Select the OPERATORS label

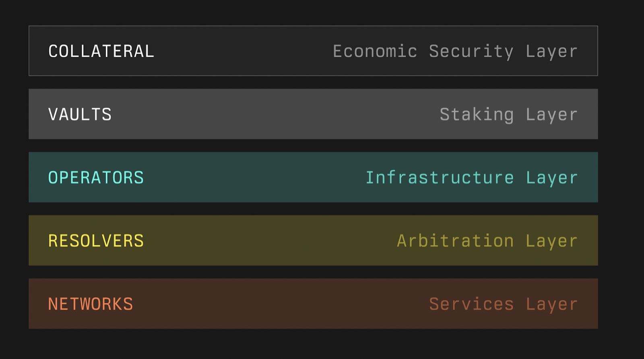(96, 178)
